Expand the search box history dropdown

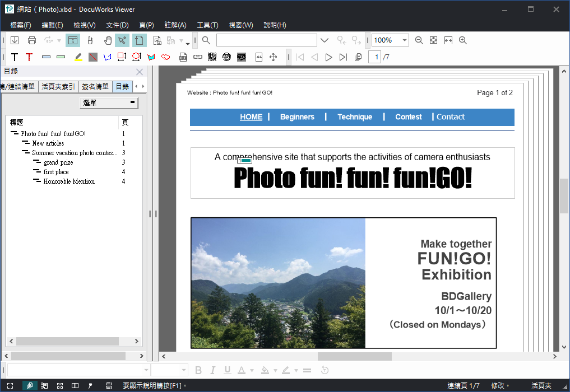pyautogui.click(x=324, y=40)
